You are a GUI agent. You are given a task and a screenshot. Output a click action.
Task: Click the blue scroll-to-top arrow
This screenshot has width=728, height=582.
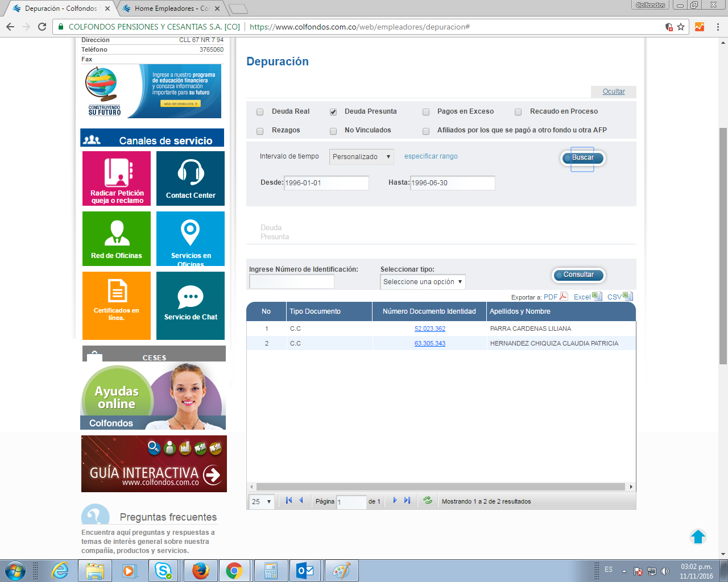click(x=698, y=537)
